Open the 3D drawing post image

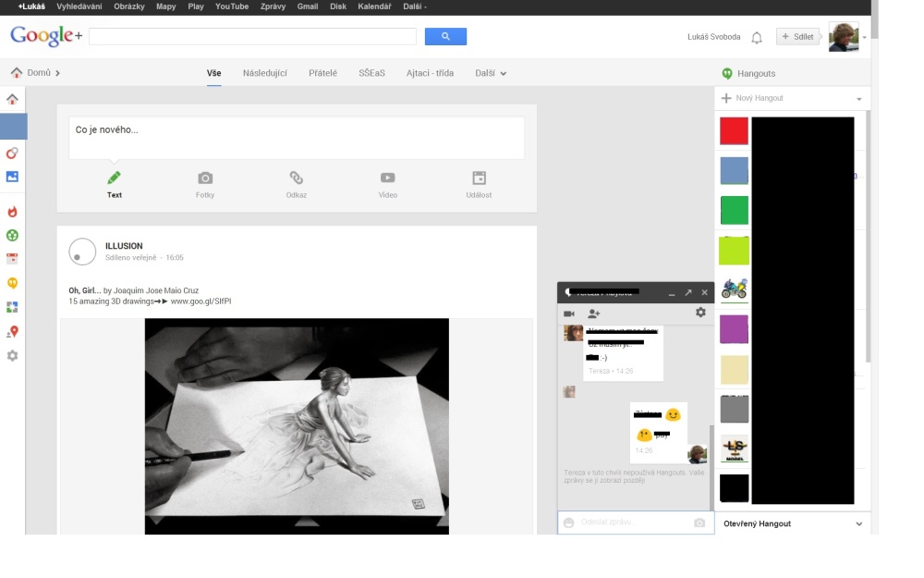pos(297,426)
